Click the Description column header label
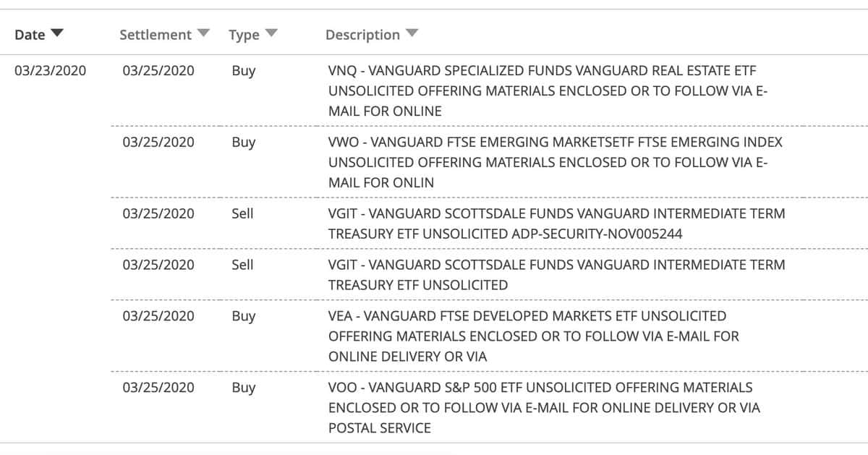The image size is (868, 455). pyautogui.click(x=362, y=35)
